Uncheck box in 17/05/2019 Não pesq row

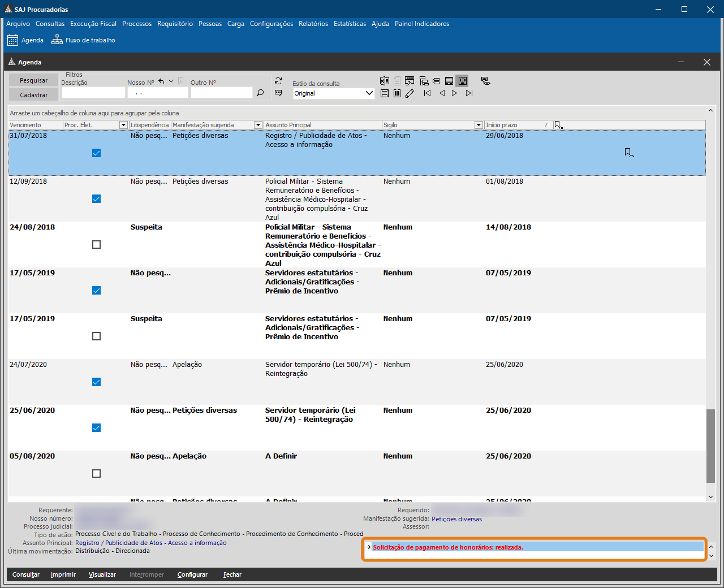96,291
